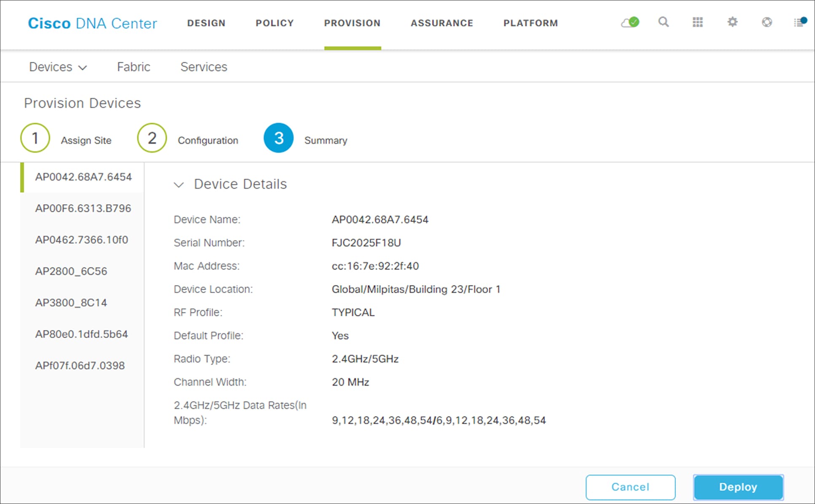Image resolution: width=815 pixels, height=504 pixels.
Task: Click MAC address cc:16:7e:92:2f:40
Action: pos(375,266)
